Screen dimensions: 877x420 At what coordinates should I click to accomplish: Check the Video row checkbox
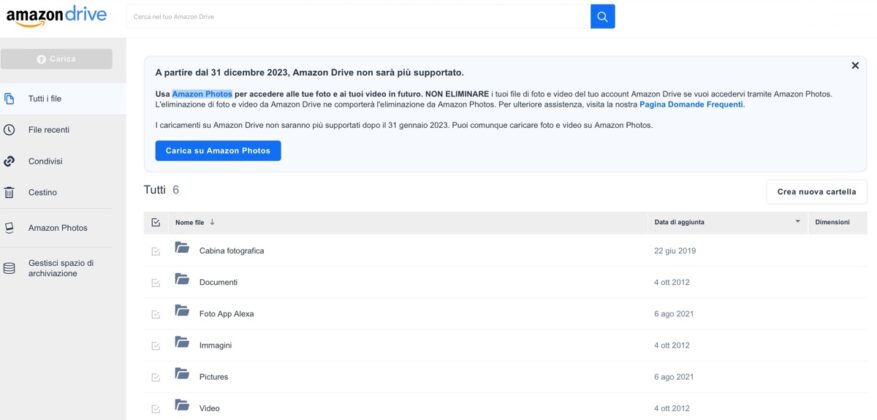coord(155,409)
